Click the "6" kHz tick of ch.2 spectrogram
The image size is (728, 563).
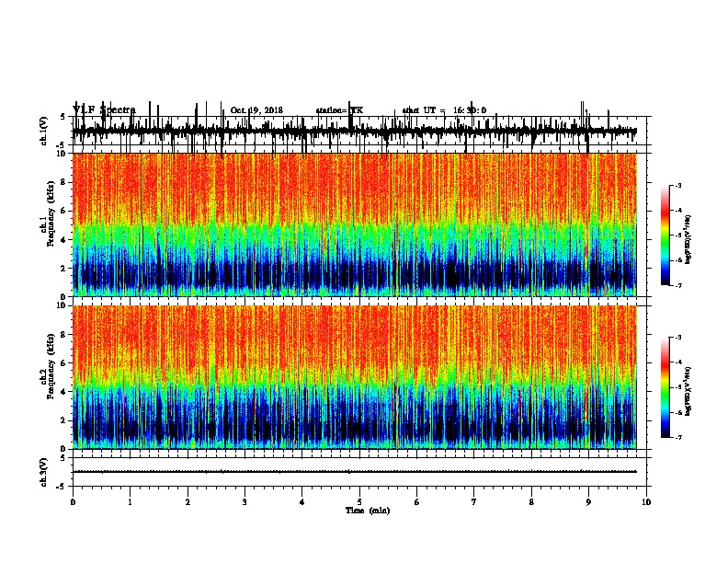click(63, 362)
